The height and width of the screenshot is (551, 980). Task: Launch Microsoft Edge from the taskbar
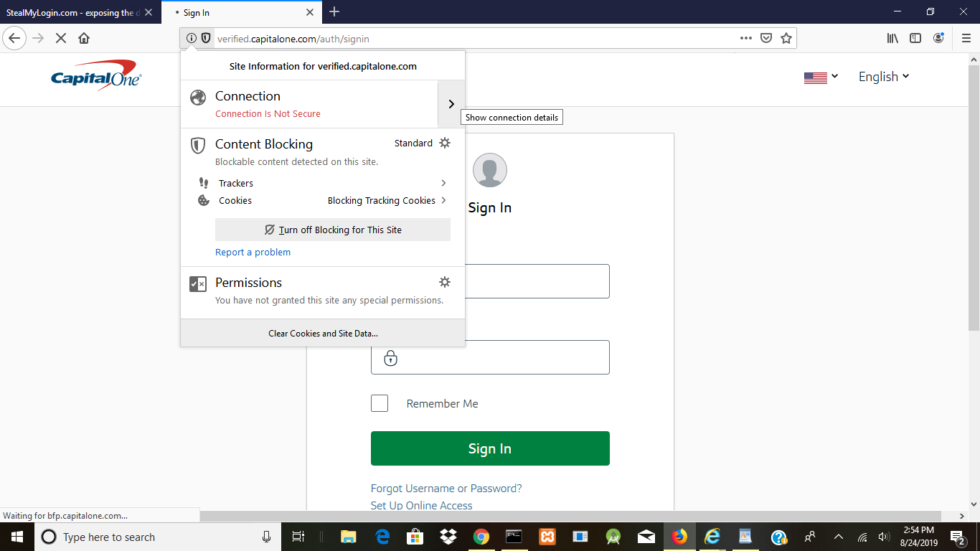click(382, 537)
